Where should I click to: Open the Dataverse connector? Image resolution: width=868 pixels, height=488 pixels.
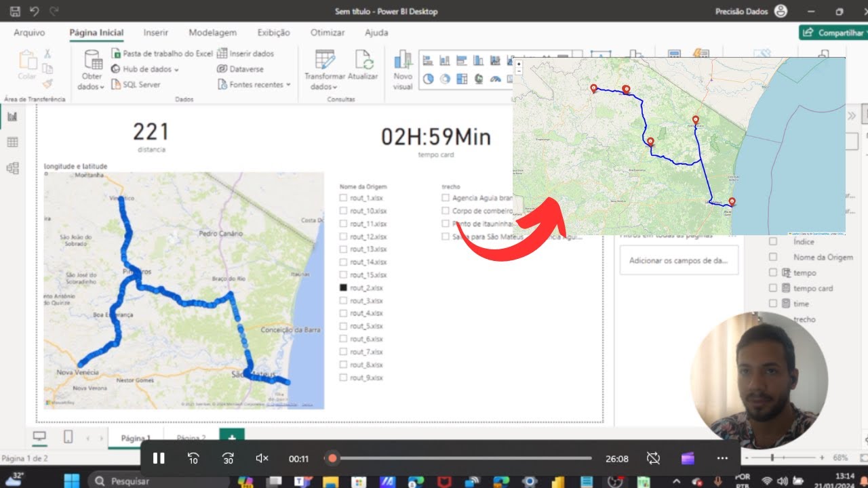(x=241, y=69)
